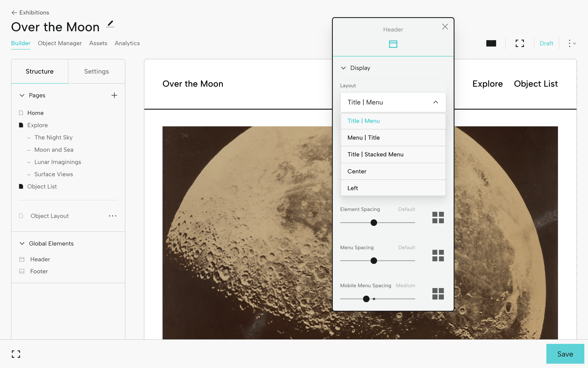Image resolution: width=588 pixels, height=368 pixels.
Task: Click the Home page icon
Action: 21,113
